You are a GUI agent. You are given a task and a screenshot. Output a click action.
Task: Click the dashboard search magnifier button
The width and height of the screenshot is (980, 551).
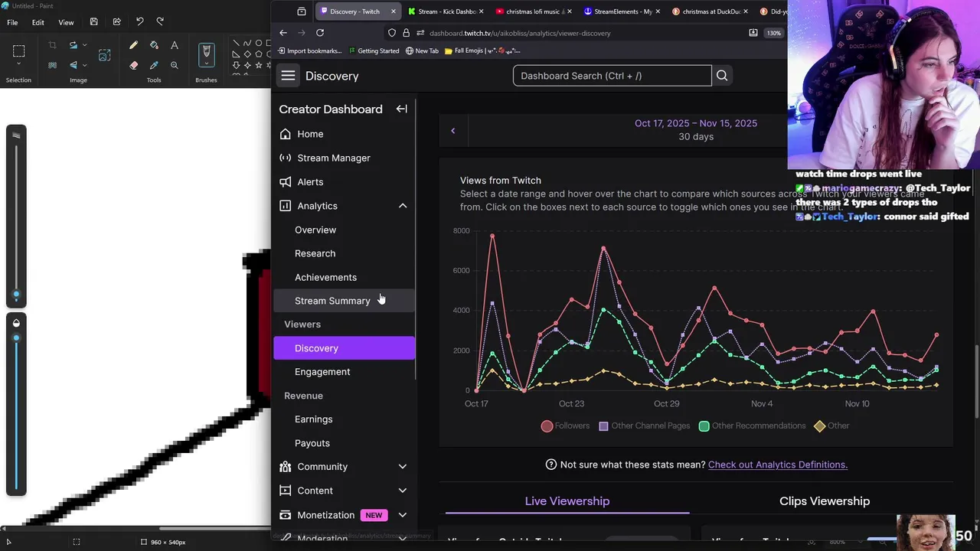(722, 75)
